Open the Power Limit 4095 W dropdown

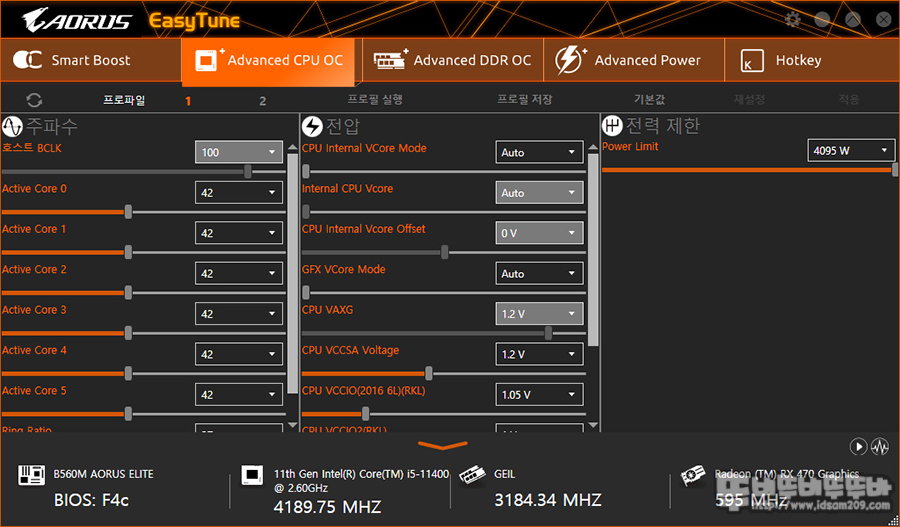click(x=851, y=150)
